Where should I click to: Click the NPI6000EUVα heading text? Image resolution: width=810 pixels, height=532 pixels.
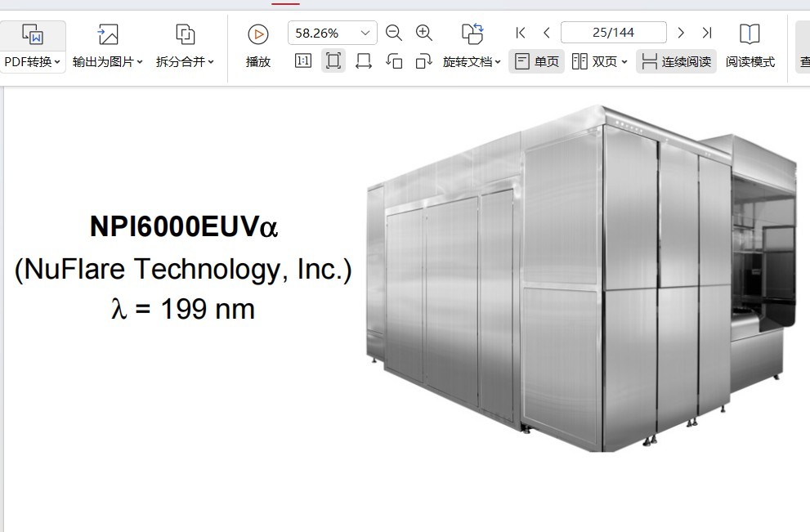click(x=184, y=226)
